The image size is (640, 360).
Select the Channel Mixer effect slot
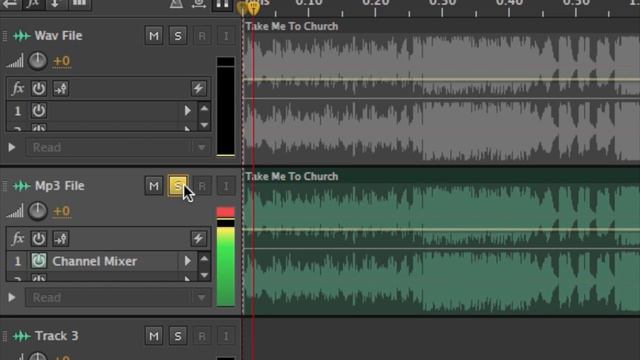click(95, 261)
